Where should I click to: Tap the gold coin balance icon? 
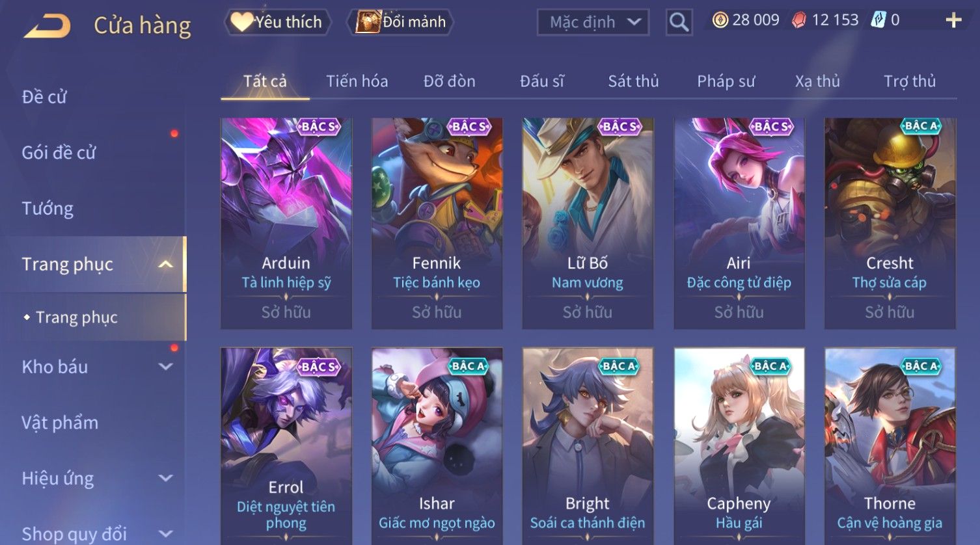pyautogui.click(x=720, y=21)
